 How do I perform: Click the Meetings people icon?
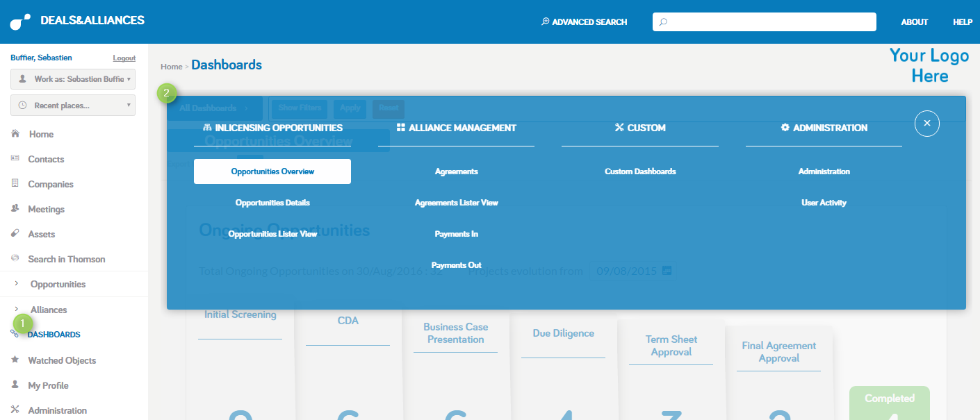point(15,208)
